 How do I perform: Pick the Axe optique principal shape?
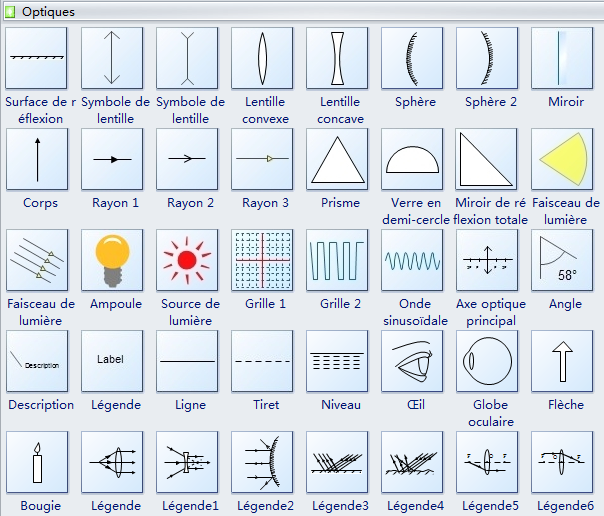pyautogui.click(x=487, y=260)
